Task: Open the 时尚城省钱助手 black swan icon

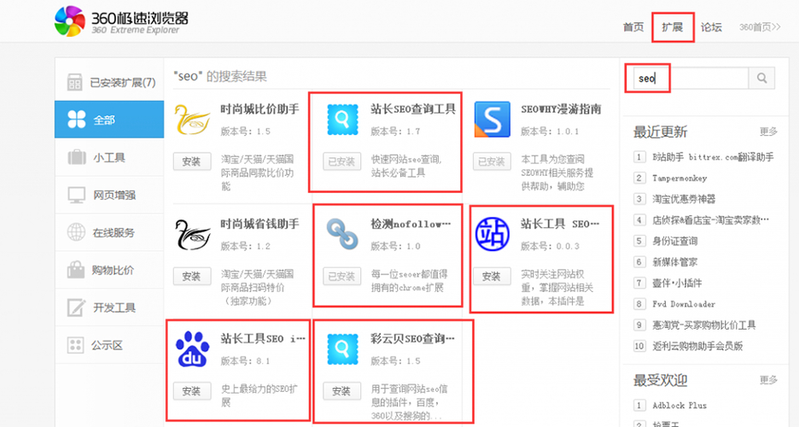Action: 192,234
